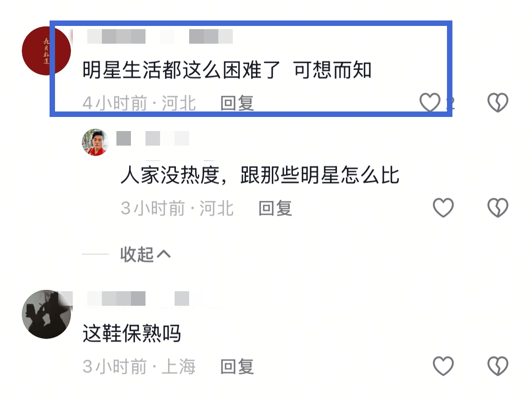Open the man in red avatar profile

click(x=95, y=142)
